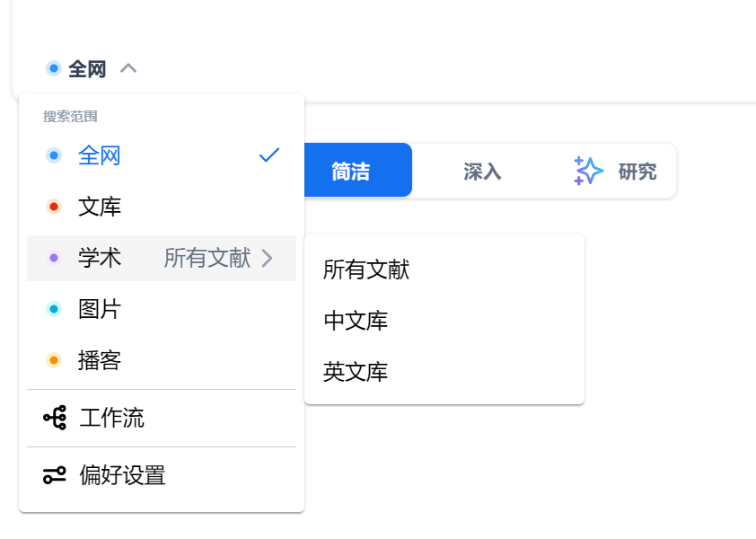Viewport: 756px width, 539px height.
Task: Click the purple dot beside 学术
Action: (x=54, y=258)
